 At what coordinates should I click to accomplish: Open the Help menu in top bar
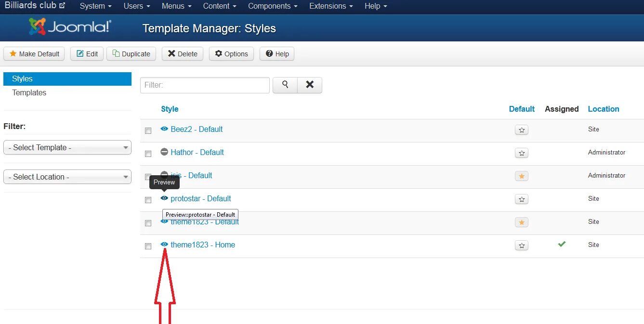coord(376,6)
